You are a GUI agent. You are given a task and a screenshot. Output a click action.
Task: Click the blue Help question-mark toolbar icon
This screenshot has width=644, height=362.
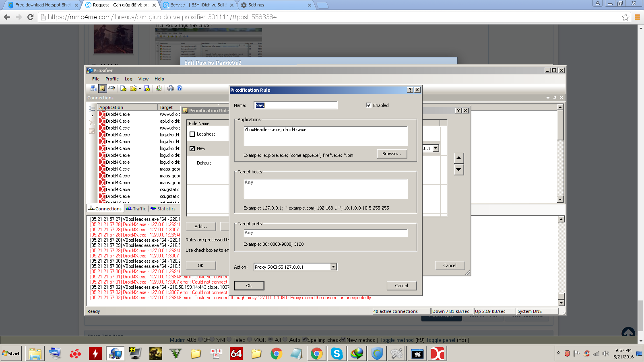180,88
